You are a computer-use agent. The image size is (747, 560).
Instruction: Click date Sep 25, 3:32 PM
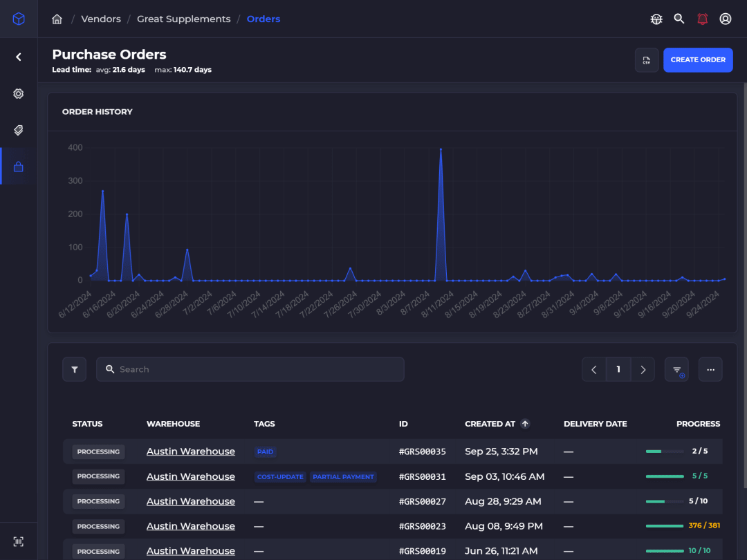click(x=501, y=451)
